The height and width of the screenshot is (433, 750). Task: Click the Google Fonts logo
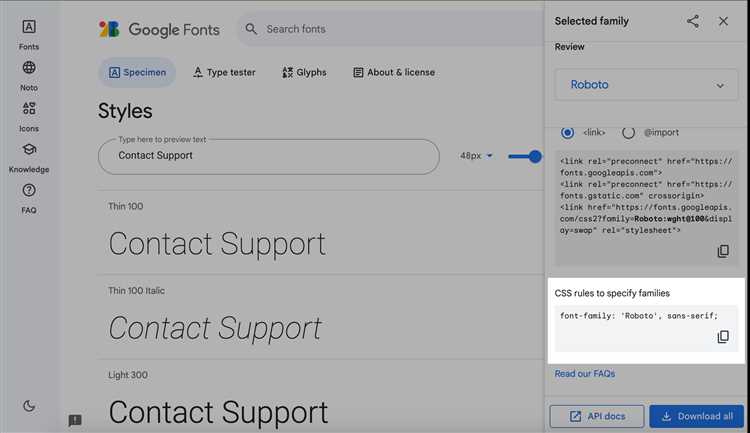[159, 29]
